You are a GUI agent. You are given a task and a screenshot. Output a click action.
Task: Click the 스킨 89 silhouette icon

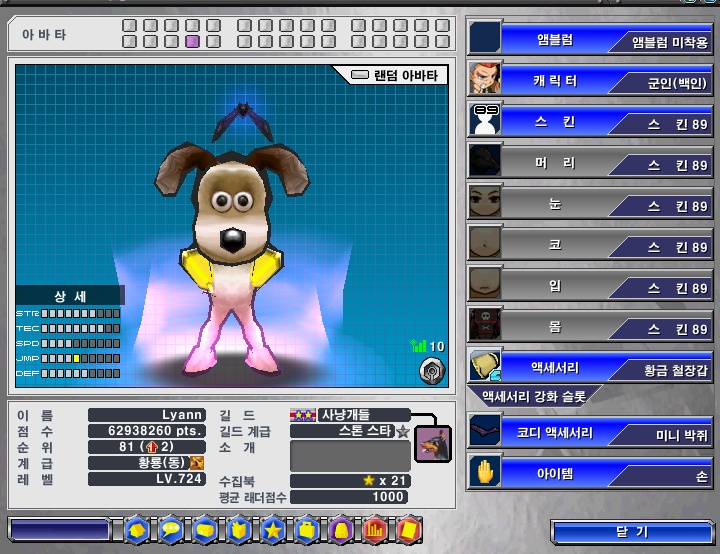pos(485,119)
